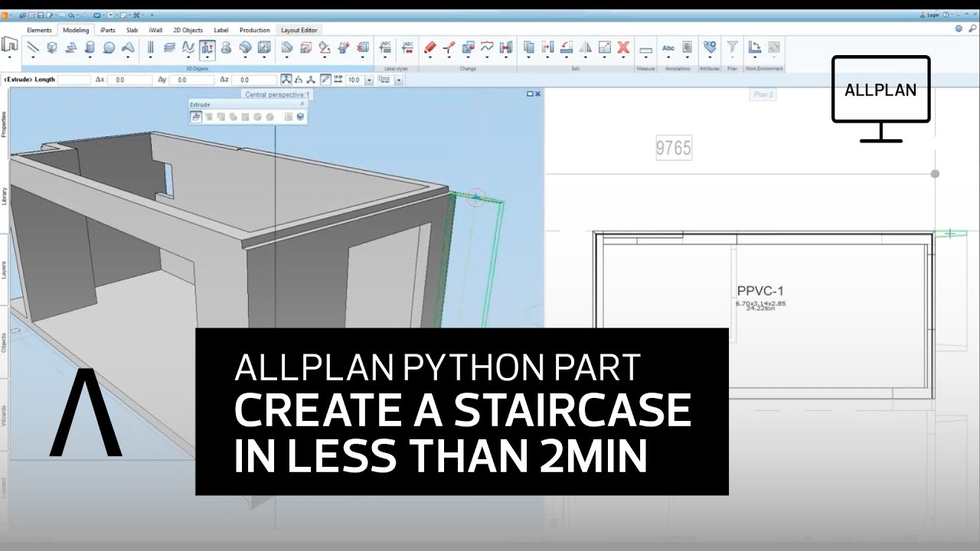Expand dropdown arrow under Delete tool
The height and width of the screenshot is (551, 980).
coord(623,57)
